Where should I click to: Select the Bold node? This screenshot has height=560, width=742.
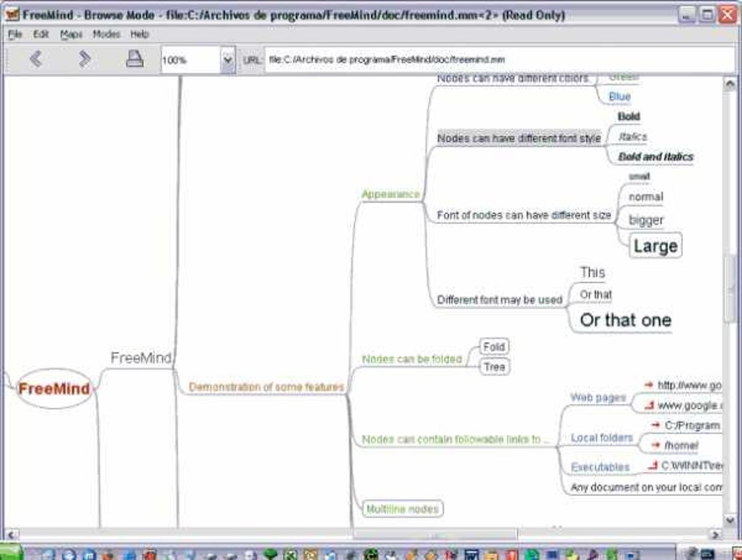(629, 116)
